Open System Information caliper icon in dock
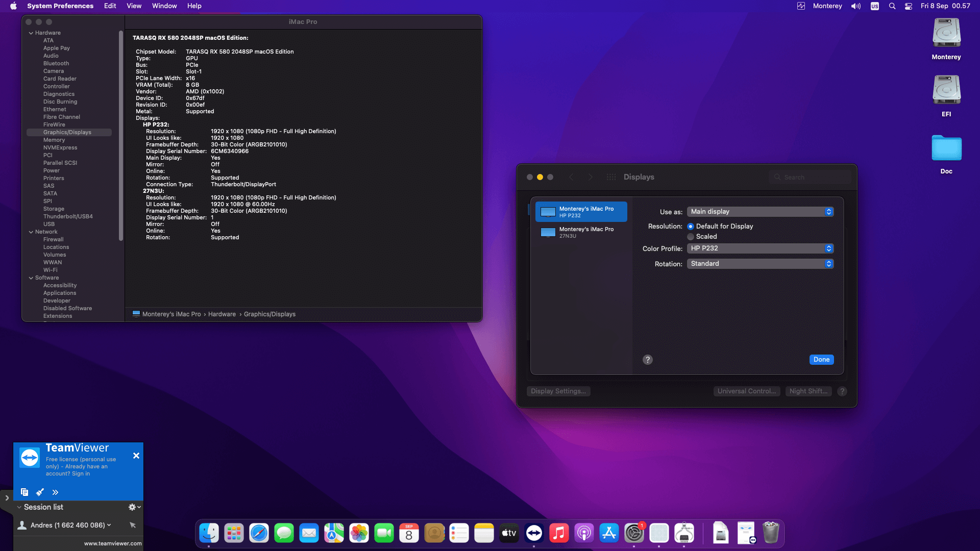 point(684,533)
